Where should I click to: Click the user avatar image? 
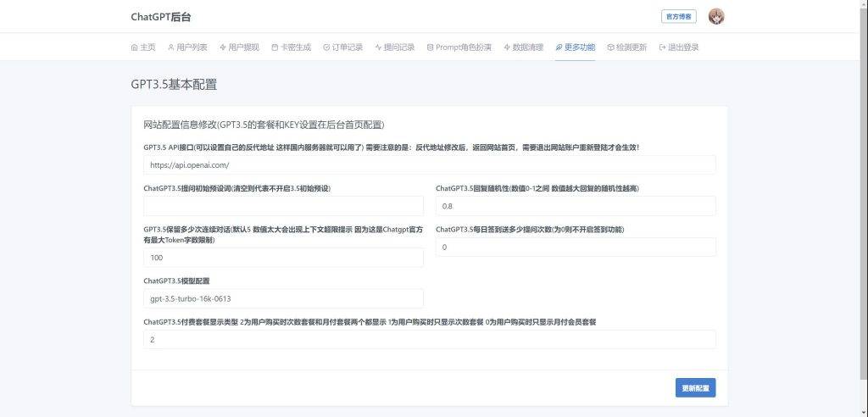click(x=716, y=17)
